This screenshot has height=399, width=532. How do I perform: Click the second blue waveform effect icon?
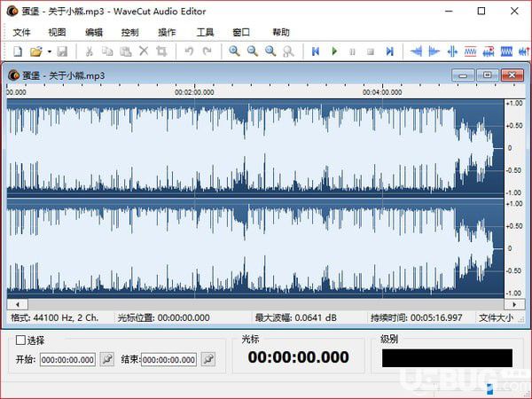click(x=434, y=51)
